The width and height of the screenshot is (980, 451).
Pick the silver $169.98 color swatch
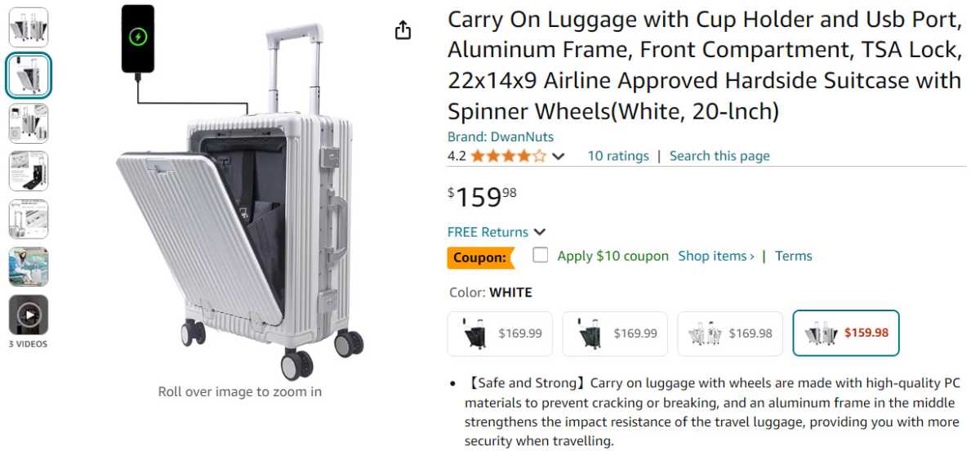730,333
